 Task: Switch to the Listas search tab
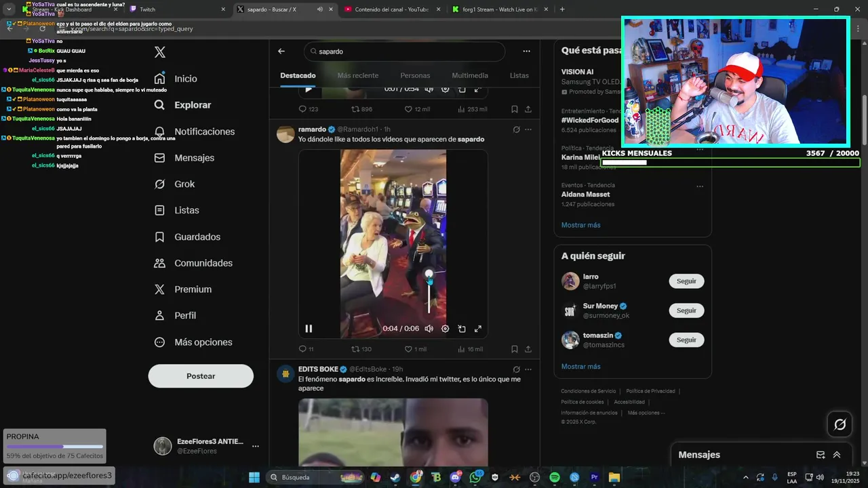519,75
